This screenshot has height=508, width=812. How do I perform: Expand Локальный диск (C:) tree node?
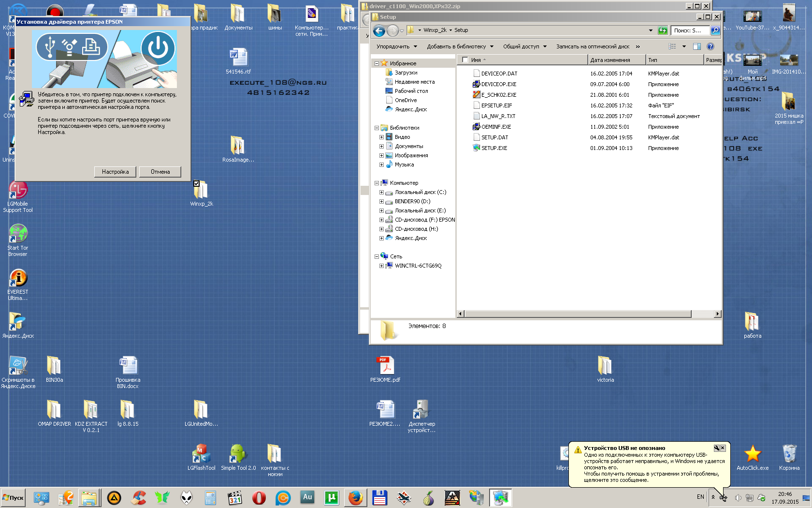coord(381,193)
